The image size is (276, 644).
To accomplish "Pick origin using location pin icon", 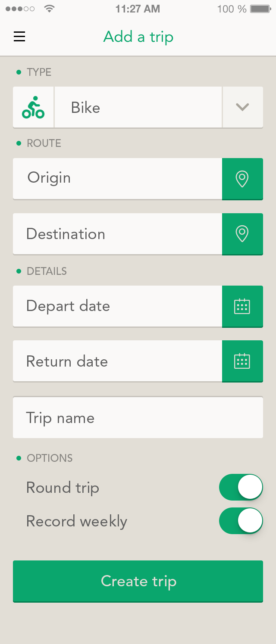I will click(242, 179).
